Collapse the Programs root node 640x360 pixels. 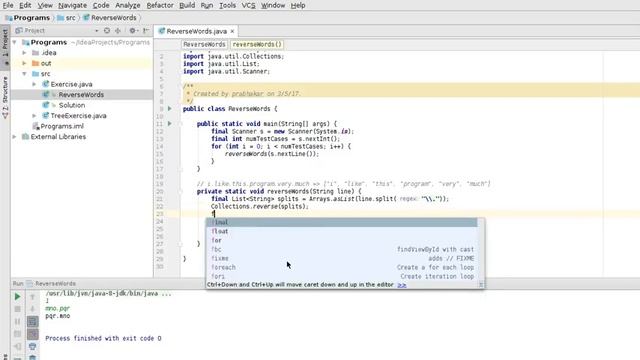15,42
